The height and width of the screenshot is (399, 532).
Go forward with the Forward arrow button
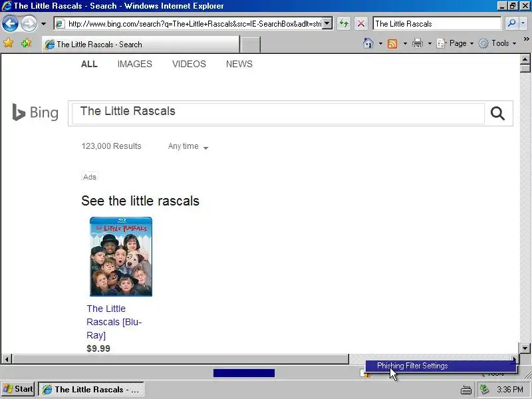pyautogui.click(x=29, y=24)
